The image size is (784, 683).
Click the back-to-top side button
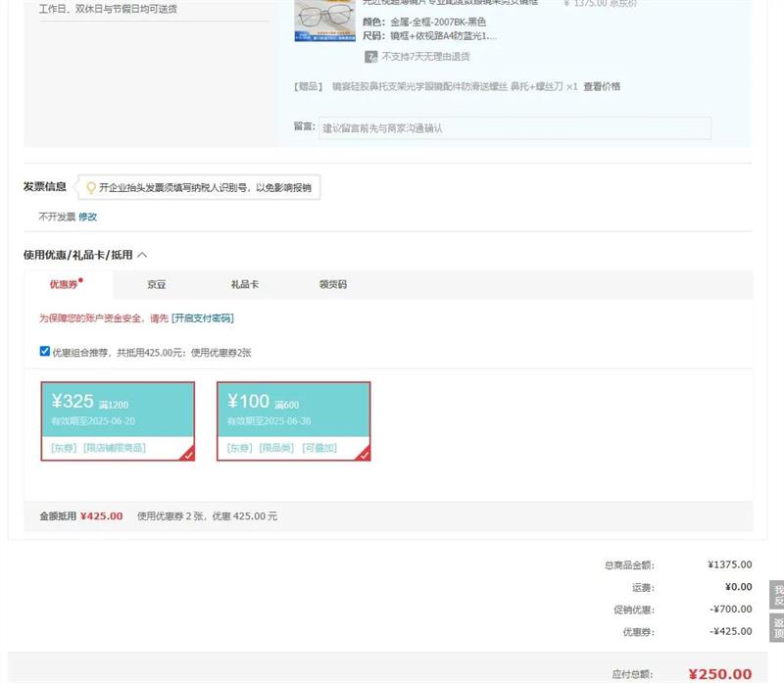pyautogui.click(x=777, y=628)
